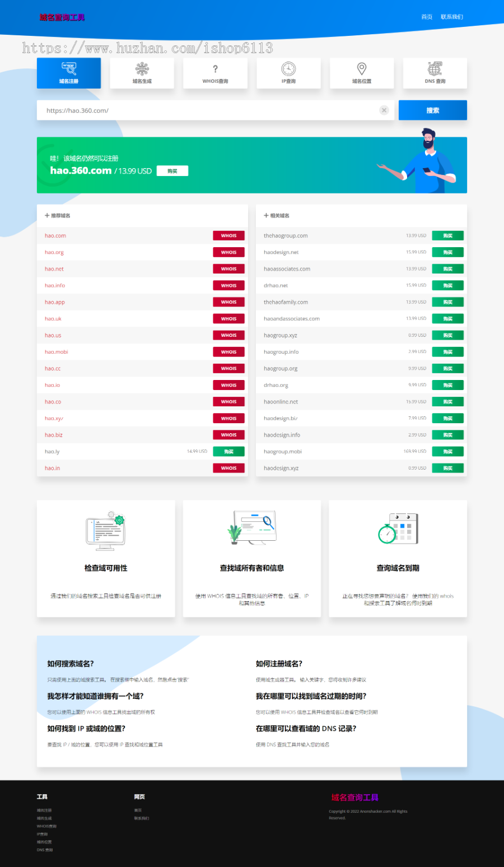The image size is (504, 867).
Task: Open the hao.mobi domain link
Action: (57, 352)
